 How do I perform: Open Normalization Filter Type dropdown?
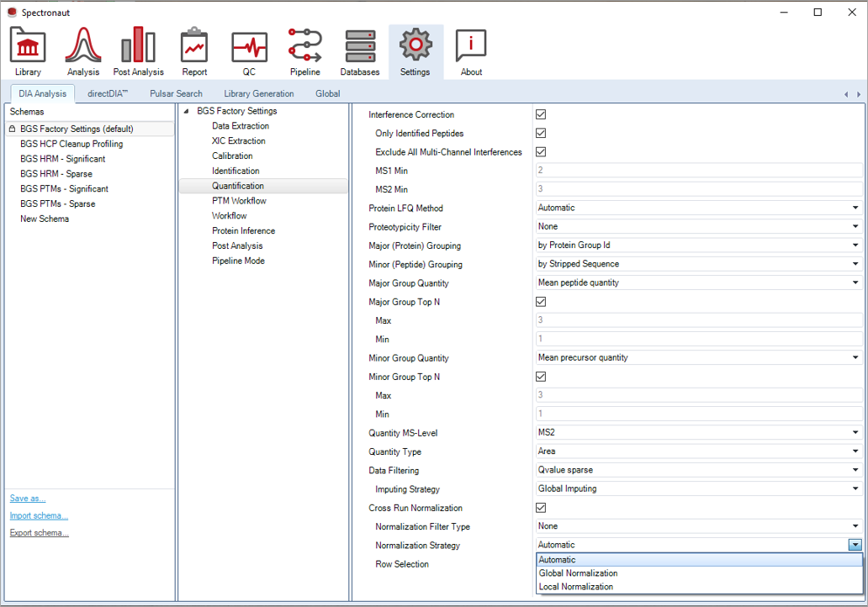(699, 526)
